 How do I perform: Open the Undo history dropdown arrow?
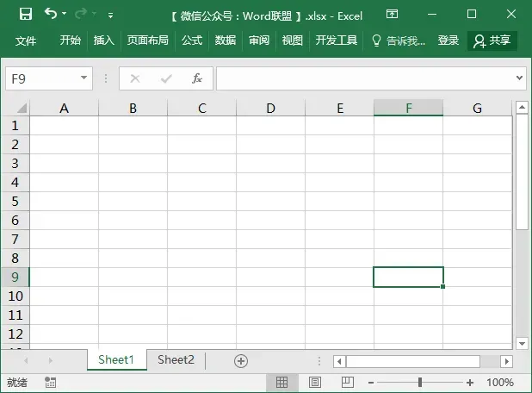pos(64,14)
